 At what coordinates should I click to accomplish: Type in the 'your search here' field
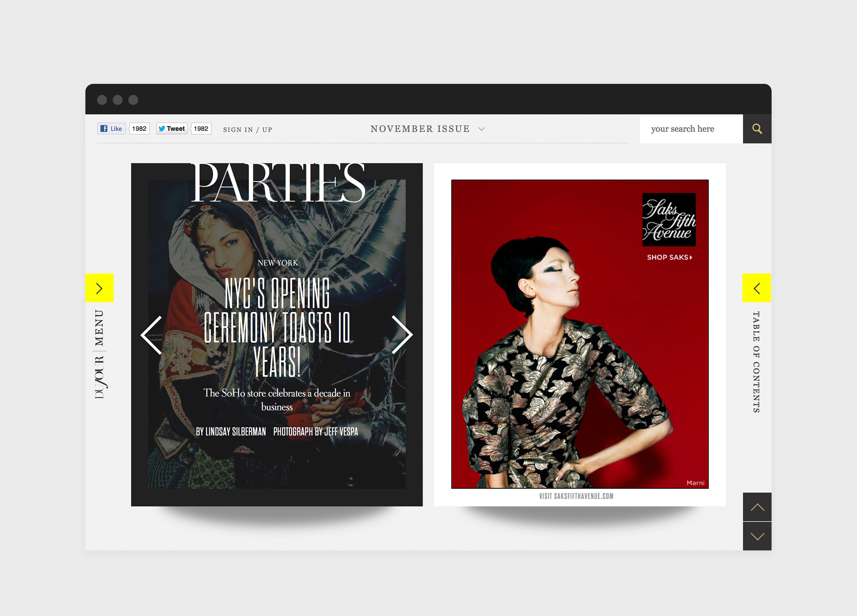click(x=690, y=129)
